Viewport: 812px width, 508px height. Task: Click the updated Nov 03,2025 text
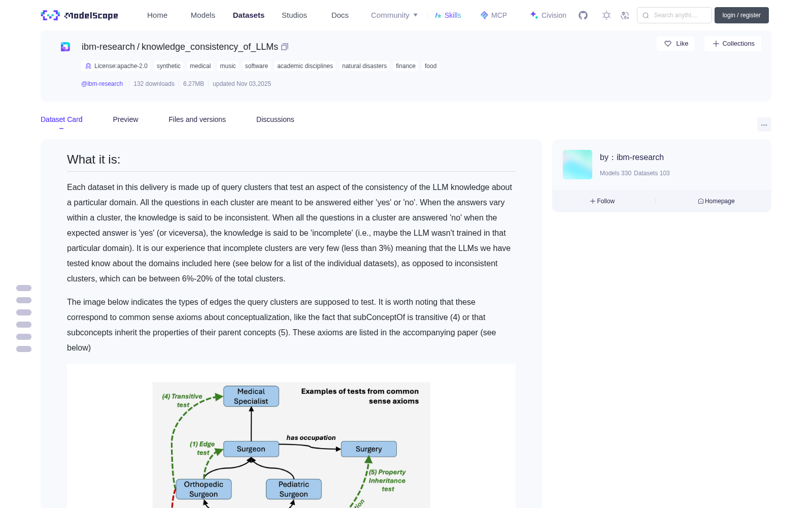pos(242,84)
